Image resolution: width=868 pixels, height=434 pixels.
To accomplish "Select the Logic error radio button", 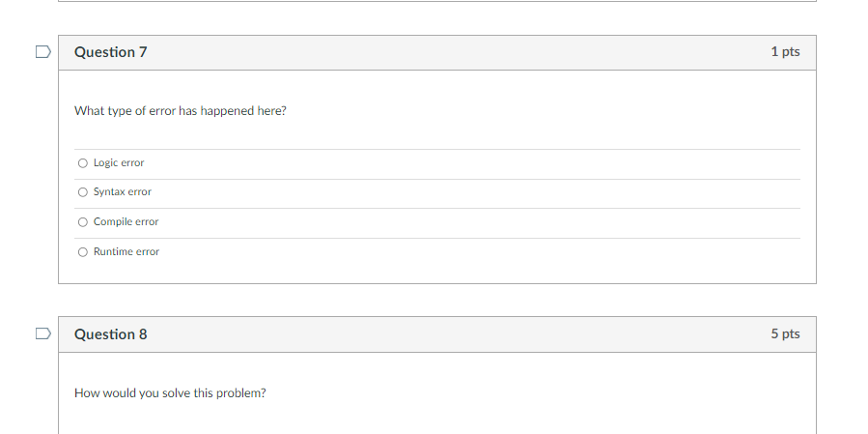I will 83,162.
